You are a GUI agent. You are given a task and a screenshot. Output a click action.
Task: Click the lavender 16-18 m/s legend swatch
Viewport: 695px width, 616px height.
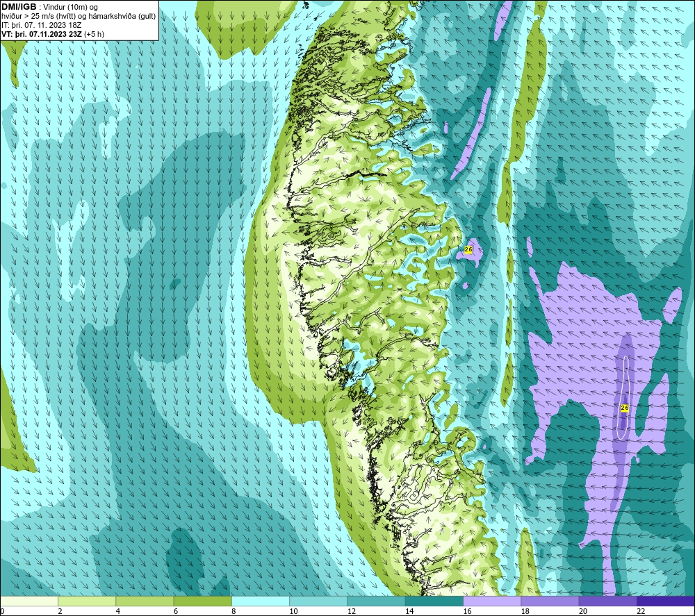tap(492, 601)
